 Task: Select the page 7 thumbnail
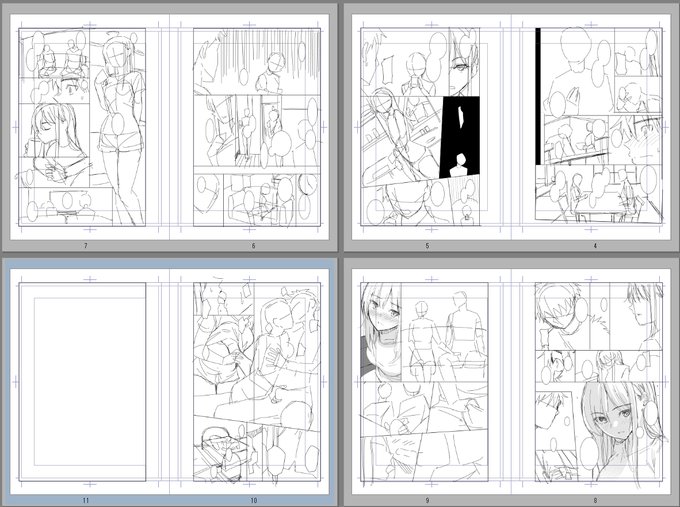[x=90, y=127]
